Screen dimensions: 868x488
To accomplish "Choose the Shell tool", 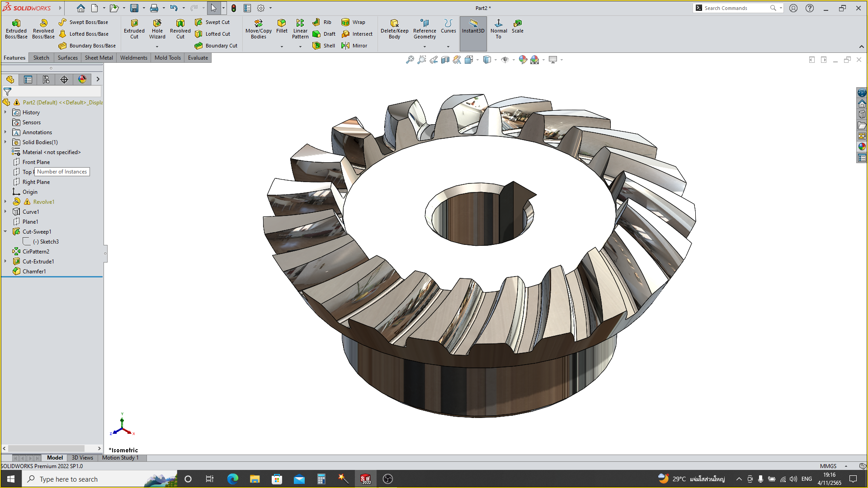I will [324, 46].
